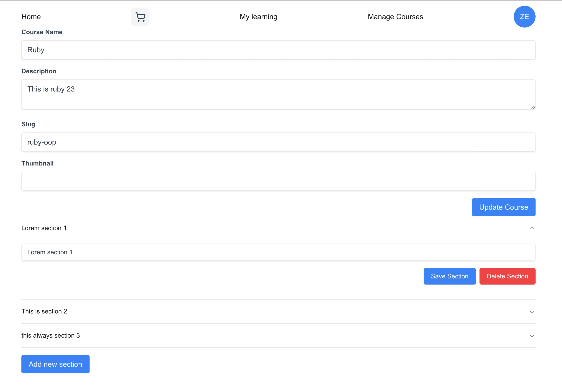
Task: Click the empty Thumbnail field
Action: pyautogui.click(x=278, y=181)
